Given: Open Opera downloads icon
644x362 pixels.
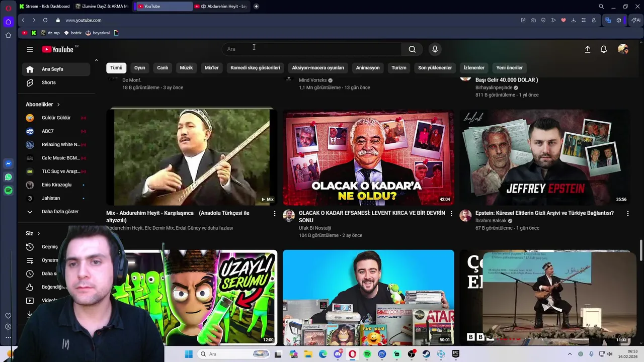Looking at the screenshot, I should pos(574,20).
